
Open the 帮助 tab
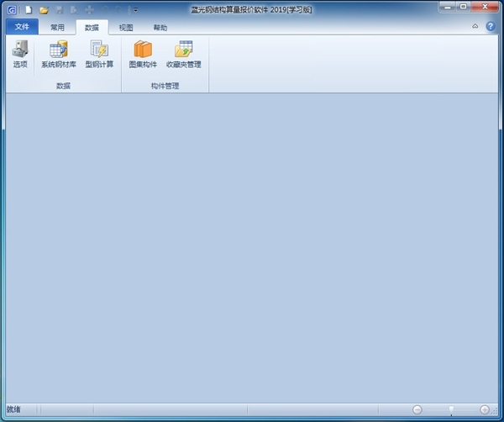[x=160, y=28]
